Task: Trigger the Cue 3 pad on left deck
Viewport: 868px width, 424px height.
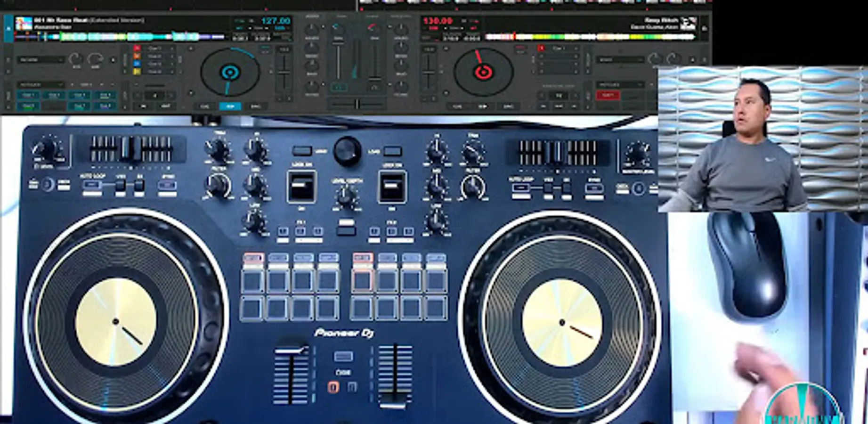Action: coord(79,96)
